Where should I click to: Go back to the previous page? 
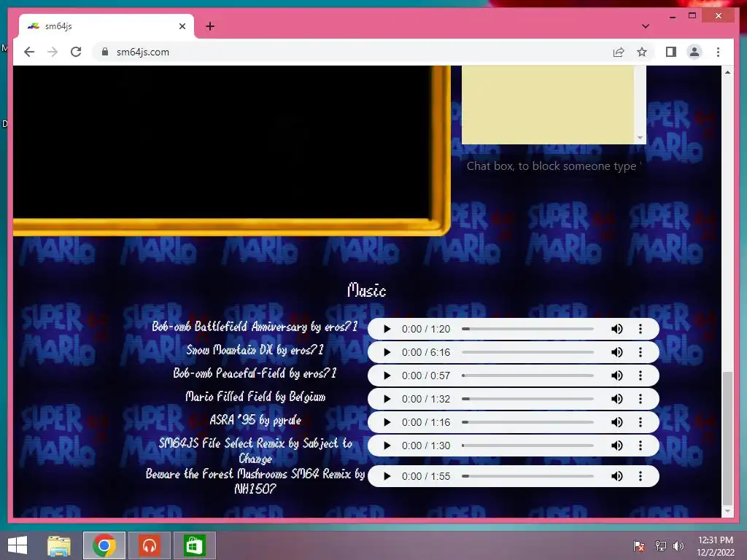point(29,52)
